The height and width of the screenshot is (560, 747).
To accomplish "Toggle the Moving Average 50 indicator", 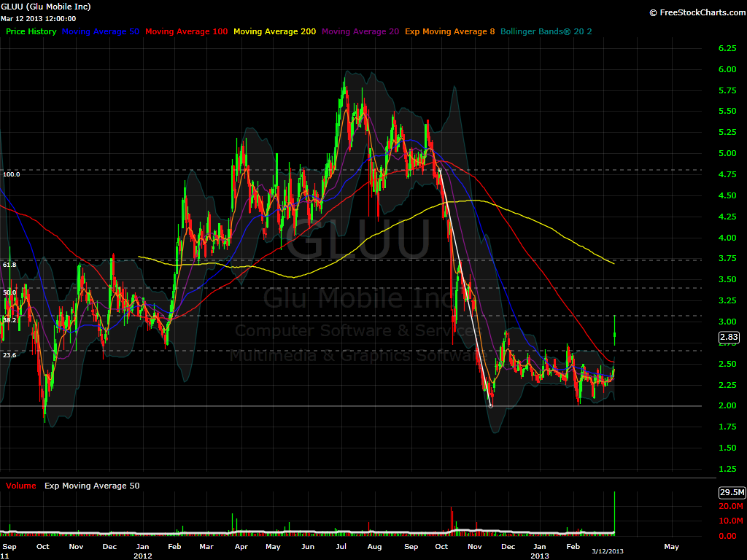I will click(100, 31).
